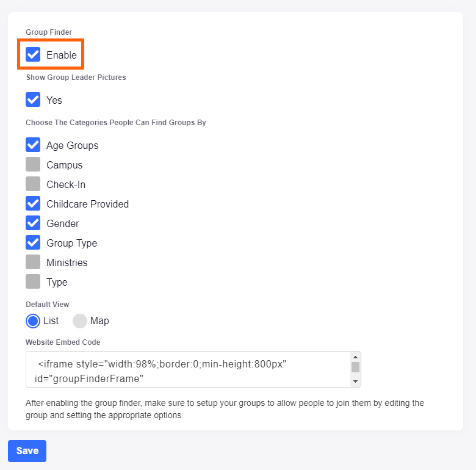Click the embed code scrollbar thumb
The height and width of the screenshot is (470, 476).
pos(355,367)
